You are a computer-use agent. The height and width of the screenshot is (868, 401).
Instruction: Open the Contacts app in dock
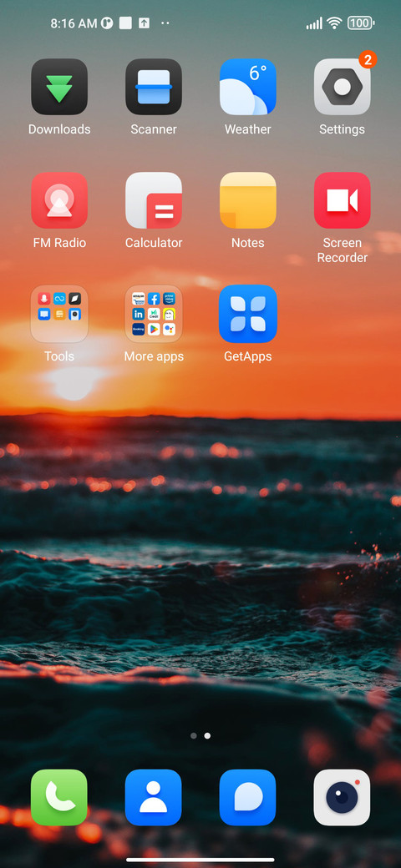pyautogui.click(x=154, y=798)
